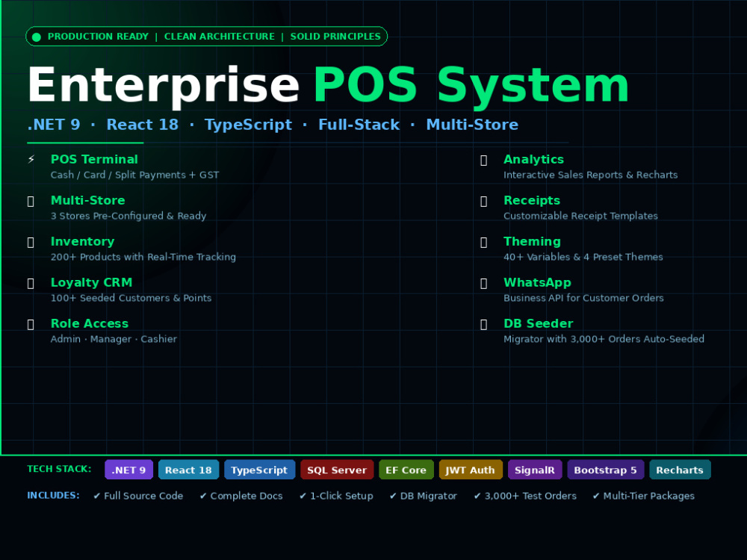The image size is (747, 560).
Task: Click the Analytics heading
Action: [533, 160]
